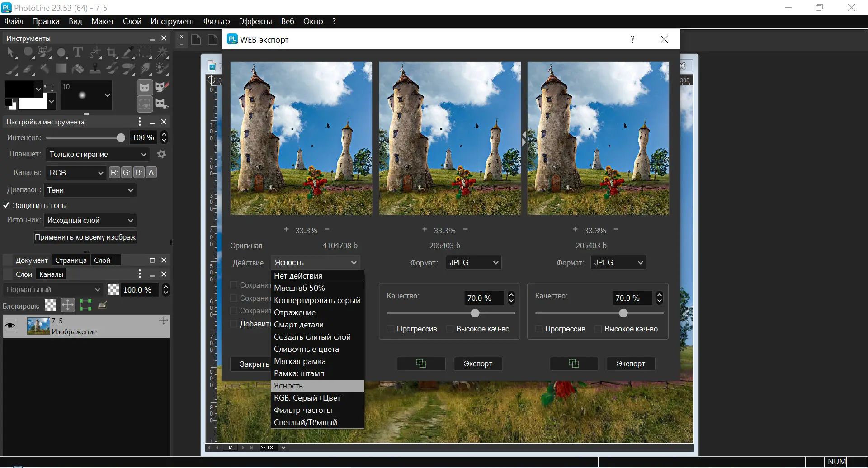
Task: Click the lock position icon in Блокировка
Action: point(68,305)
